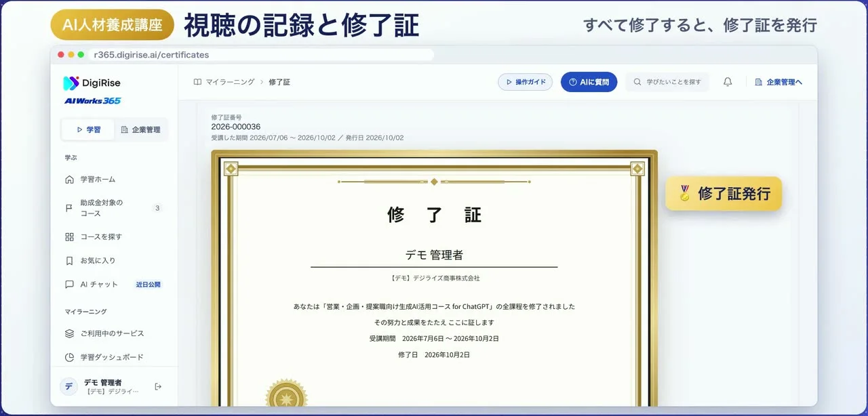Open 学習ダッシュボード in the sidebar
This screenshot has height=416, width=868.
(x=114, y=357)
